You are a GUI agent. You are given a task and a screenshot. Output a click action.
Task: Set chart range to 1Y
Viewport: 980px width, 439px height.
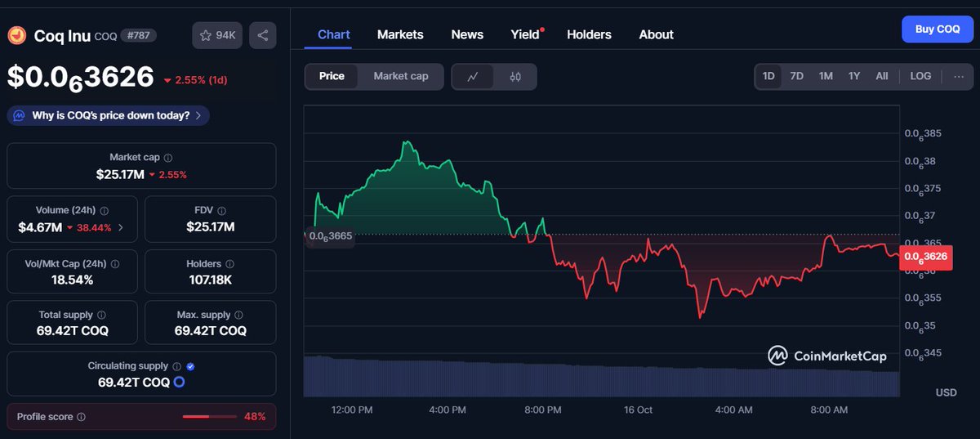click(x=854, y=76)
